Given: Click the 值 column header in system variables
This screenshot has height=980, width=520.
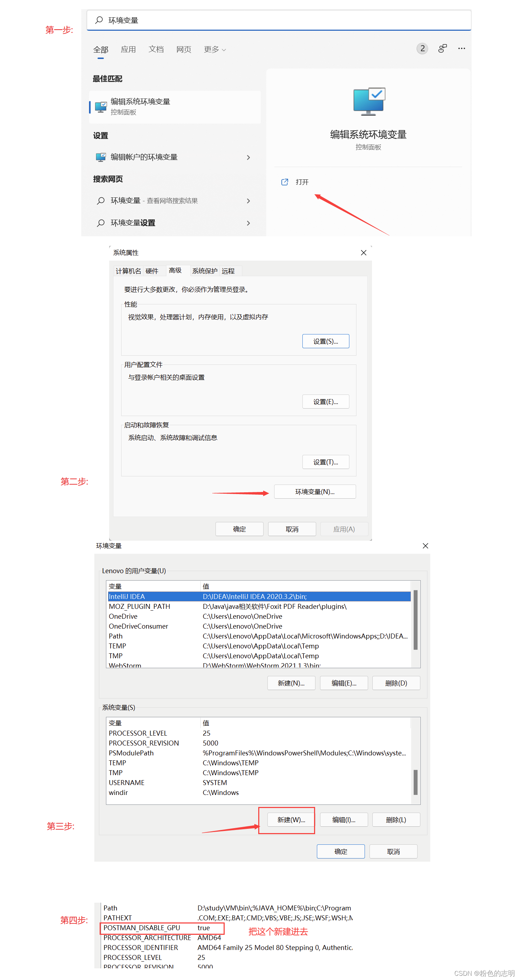Looking at the screenshot, I should click(x=306, y=723).
